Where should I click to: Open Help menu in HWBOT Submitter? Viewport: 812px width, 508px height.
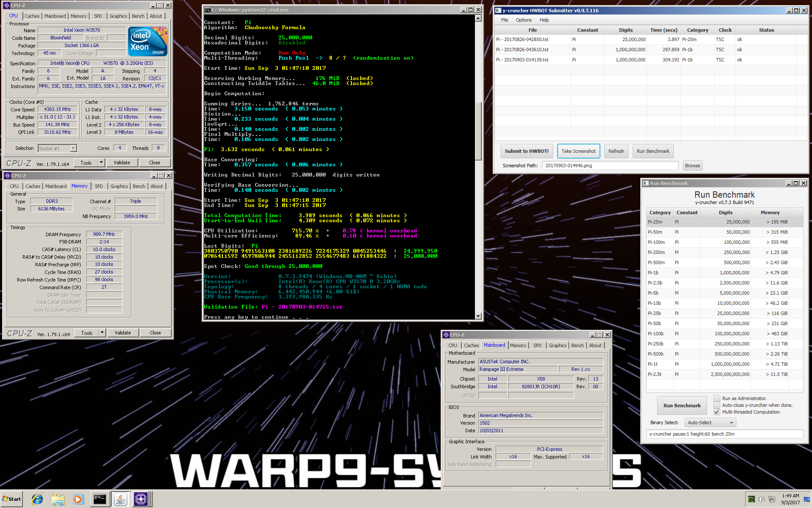click(544, 20)
